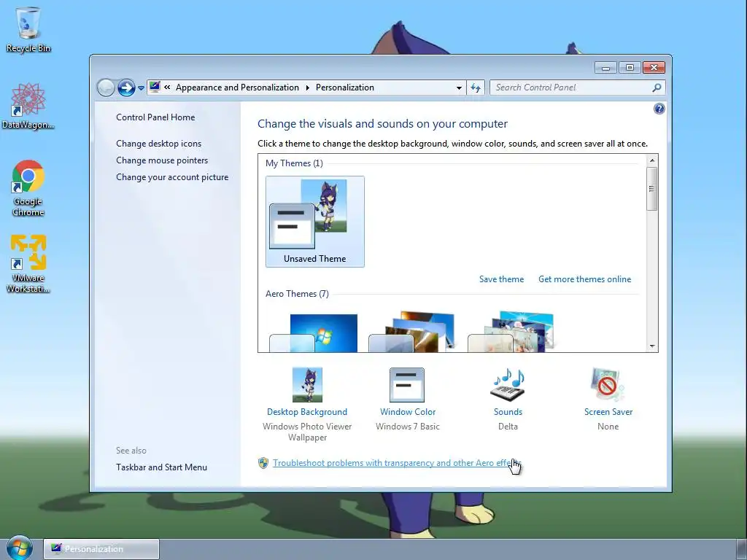
Task: Click the Desktop Background text link
Action: point(307,412)
